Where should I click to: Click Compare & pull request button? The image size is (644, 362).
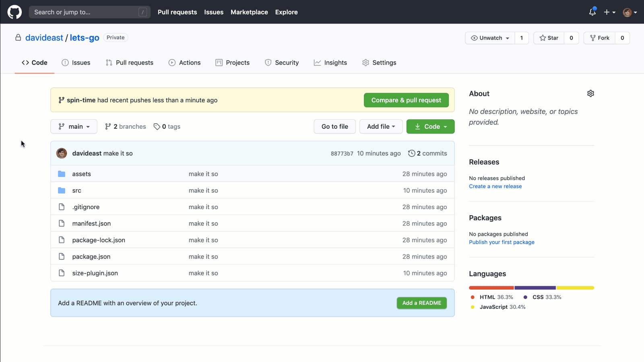(406, 100)
